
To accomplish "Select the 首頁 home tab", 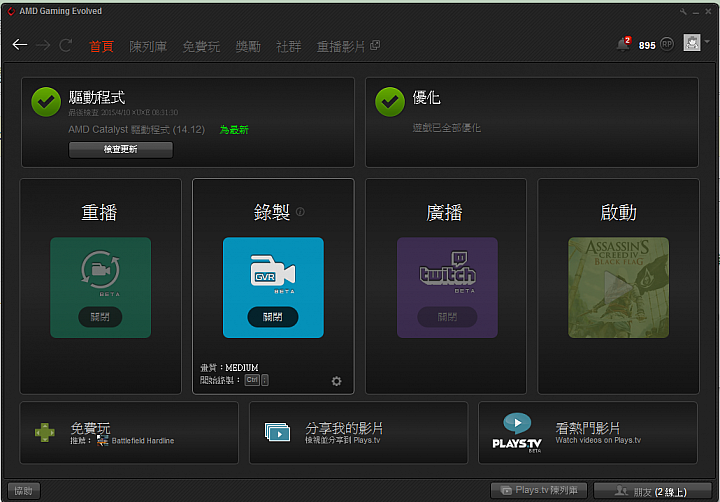I will 101,46.
